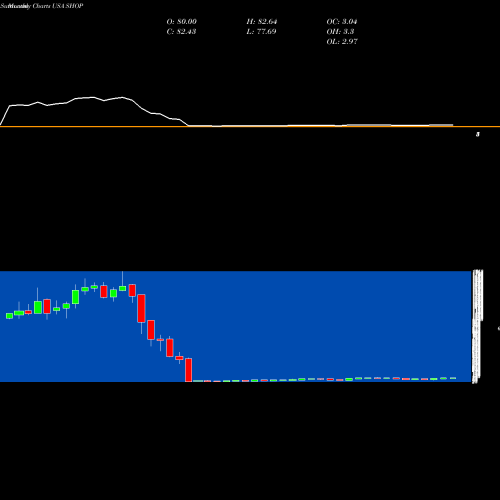Screen dimensions: 500x500
Task: Click the green candle with the tallest upper wick
Action: click(122, 288)
